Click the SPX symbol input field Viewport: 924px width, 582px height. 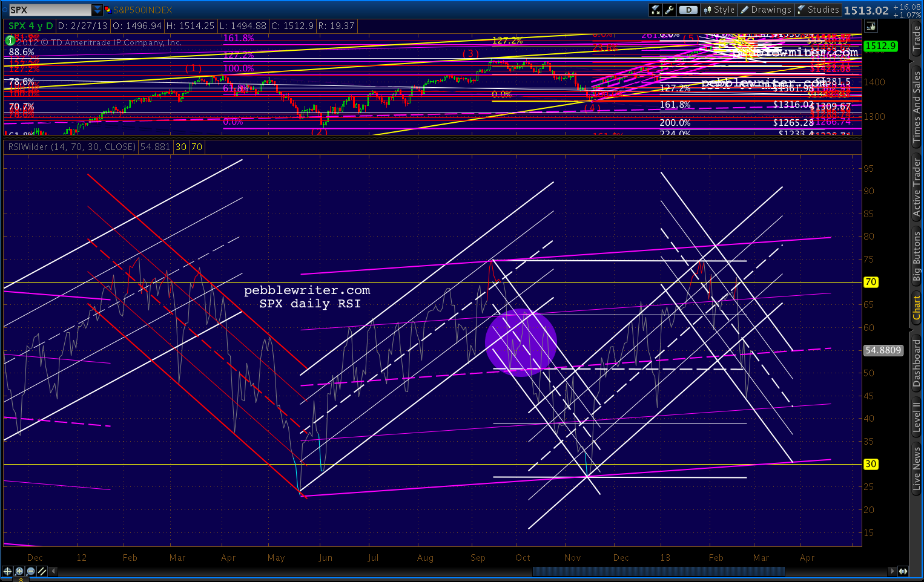[50, 10]
